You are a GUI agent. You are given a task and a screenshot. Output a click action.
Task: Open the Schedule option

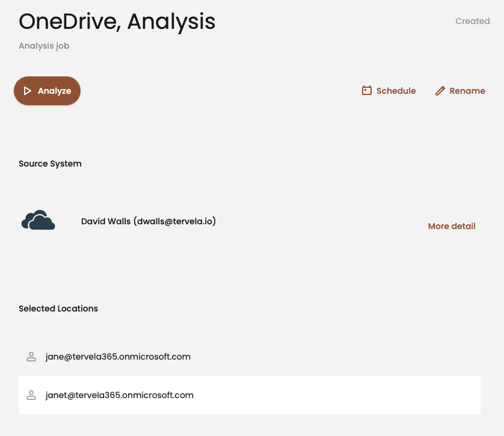pos(389,91)
